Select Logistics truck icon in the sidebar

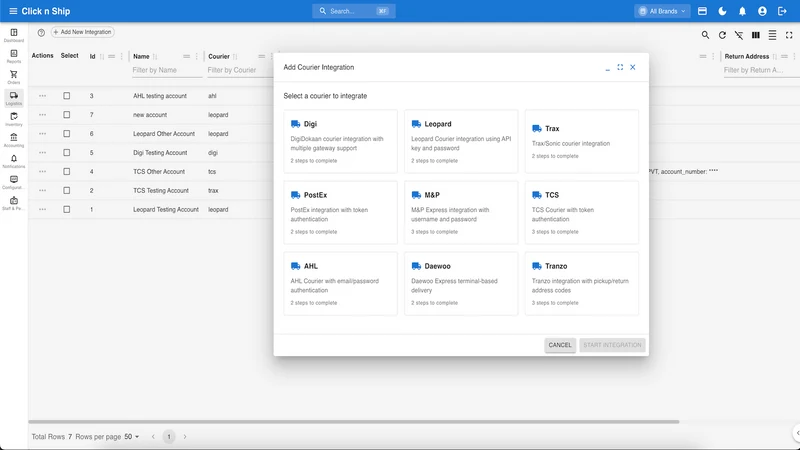click(14, 98)
